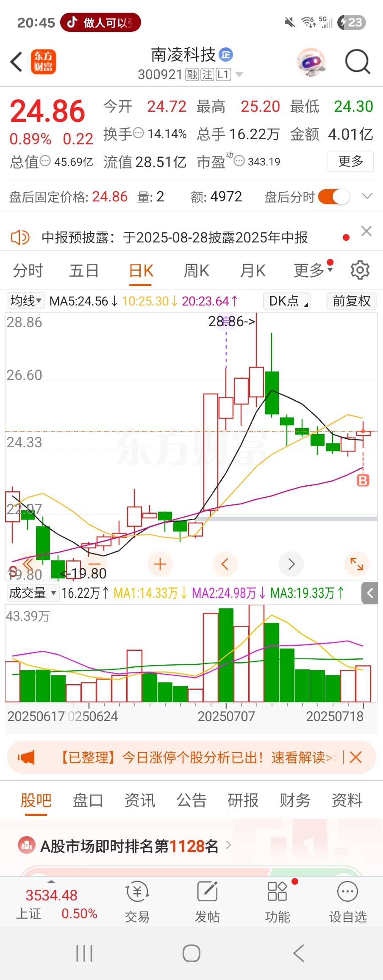Switch to 公告 tab
383x980 pixels.
[191, 800]
